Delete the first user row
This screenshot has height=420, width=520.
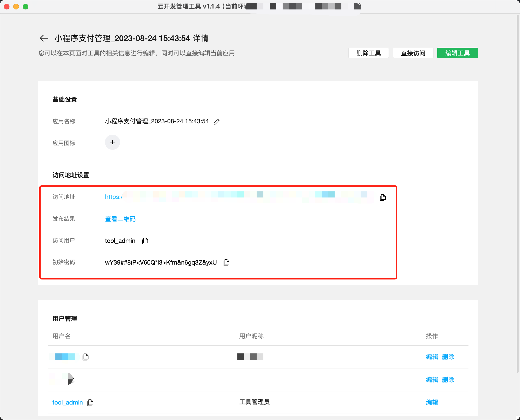(x=448, y=357)
